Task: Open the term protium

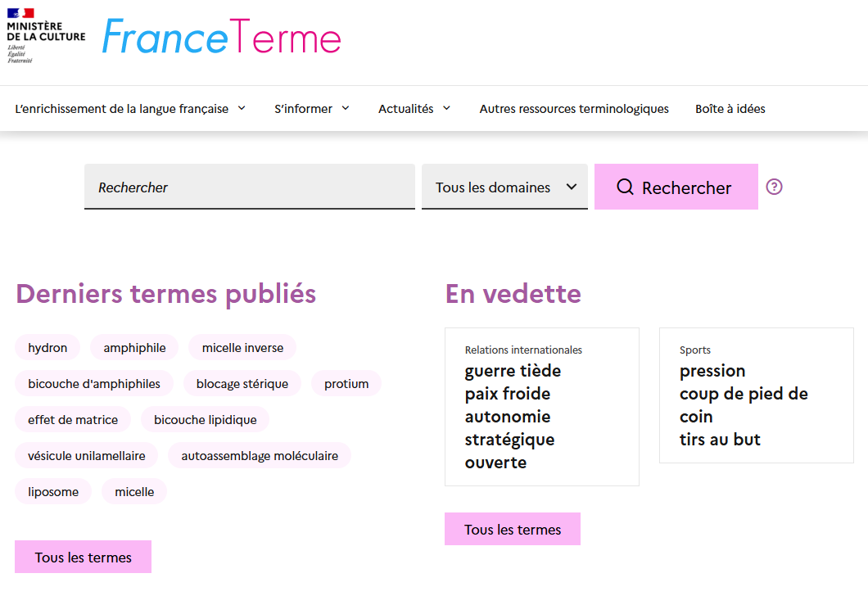Action: pyautogui.click(x=346, y=384)
